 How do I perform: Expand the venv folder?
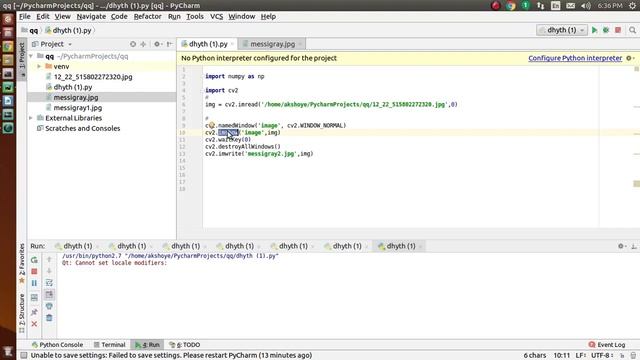click(39, 67)
